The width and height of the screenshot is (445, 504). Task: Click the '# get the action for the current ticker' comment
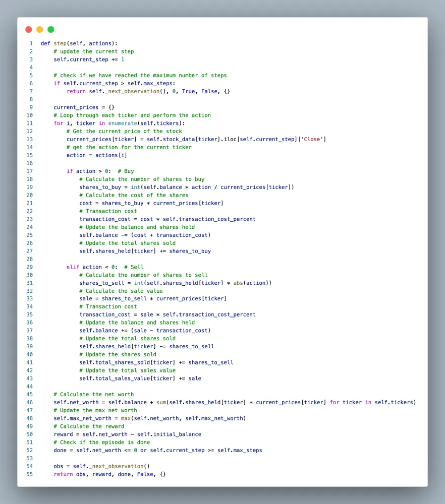(x=129, y=147)
